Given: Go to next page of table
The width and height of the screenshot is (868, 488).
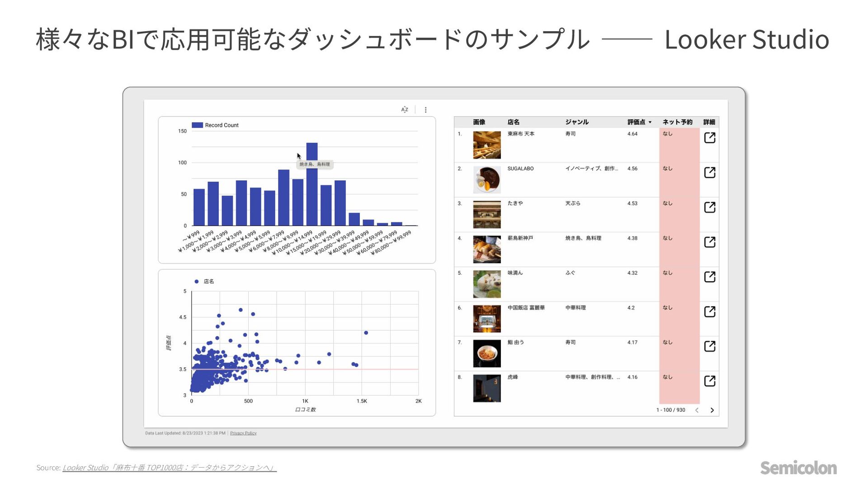Looking at the screenshot, I should [712, 410].
